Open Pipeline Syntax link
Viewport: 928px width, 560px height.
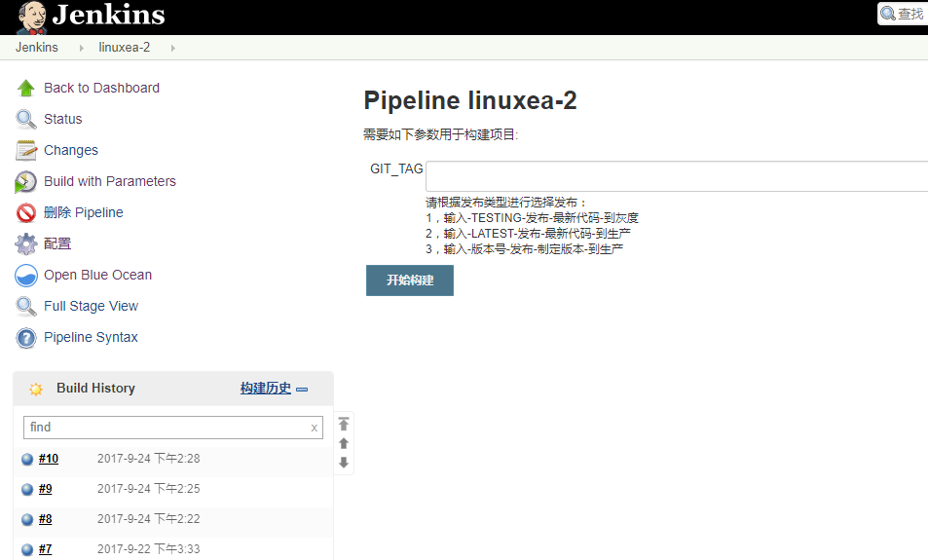91,337
